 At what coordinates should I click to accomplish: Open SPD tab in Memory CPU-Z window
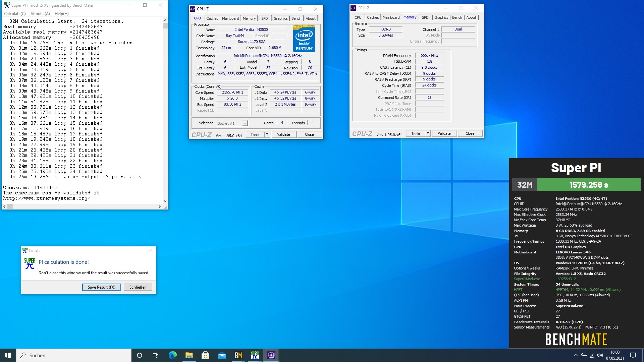(425, 17)
